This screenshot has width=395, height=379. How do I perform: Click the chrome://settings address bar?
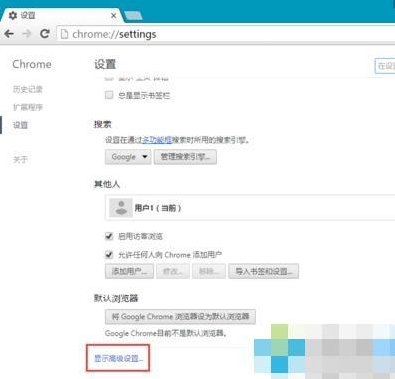[226, 34]
